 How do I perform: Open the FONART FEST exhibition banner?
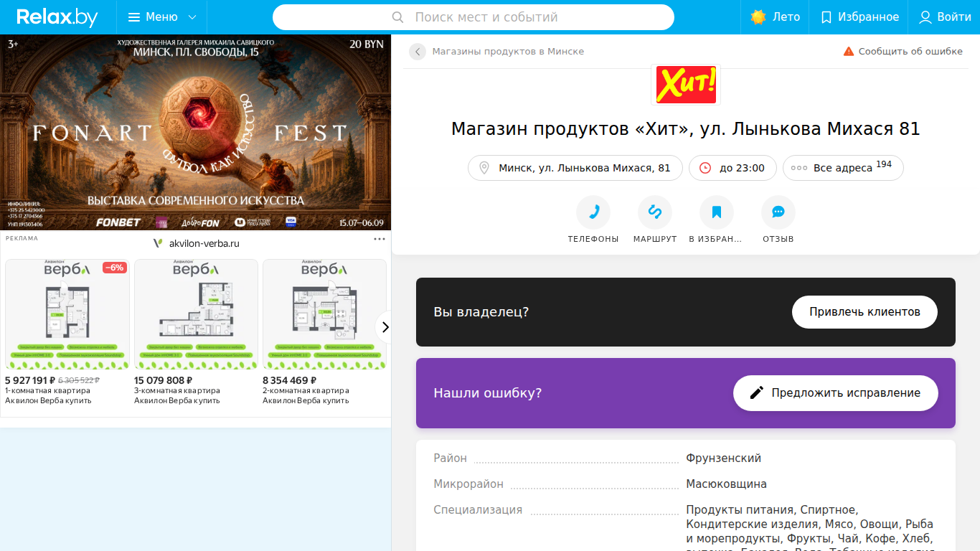click(196, 133)
